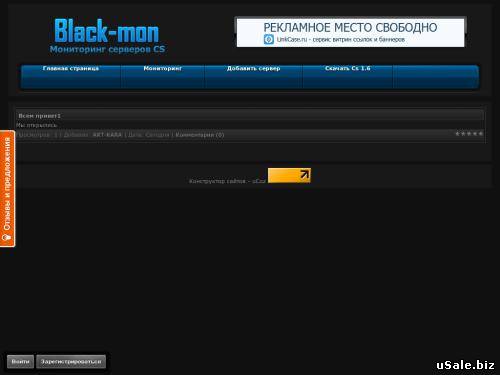Click the 'Дата: Сегодня' post detail

click(149, 135)
